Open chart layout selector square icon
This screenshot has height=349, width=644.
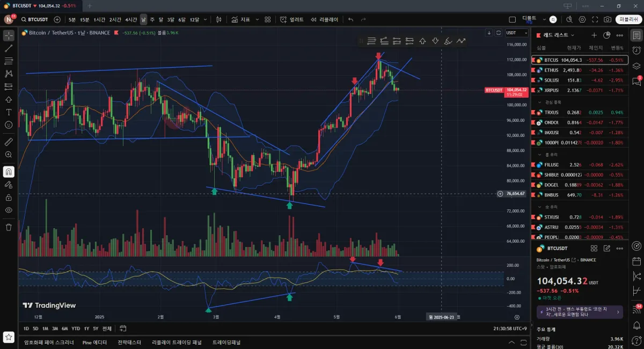coord(512,19)
